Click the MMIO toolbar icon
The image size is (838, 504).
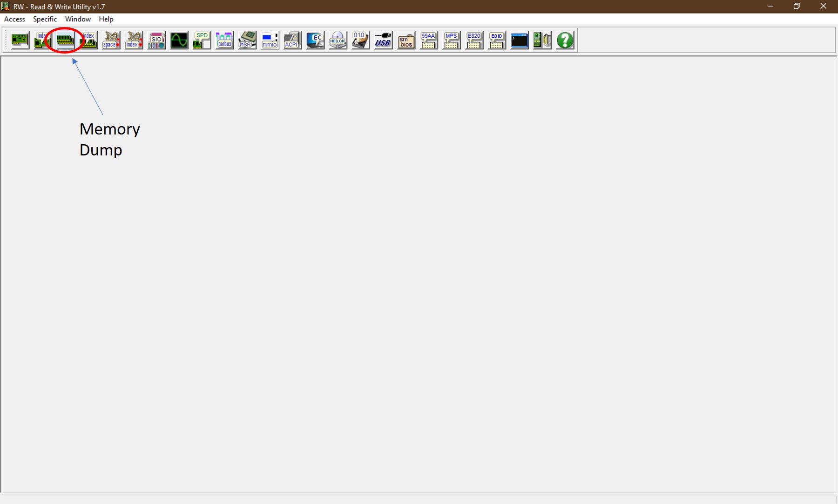(270, 40)
